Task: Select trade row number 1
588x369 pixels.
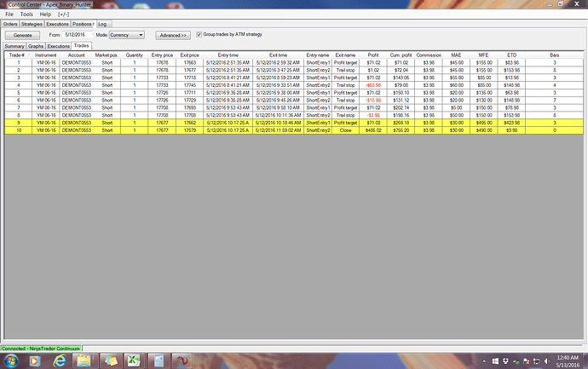Action: pos(294,62)
